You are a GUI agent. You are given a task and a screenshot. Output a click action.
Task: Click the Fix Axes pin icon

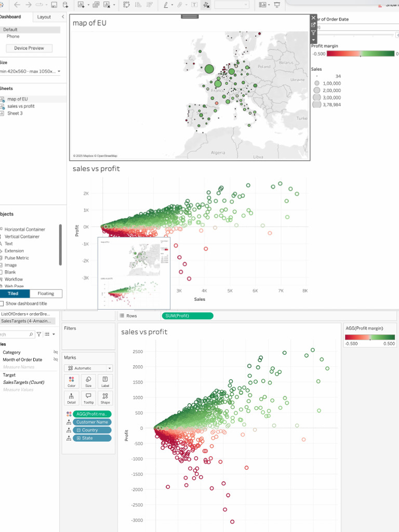[206, 5]
